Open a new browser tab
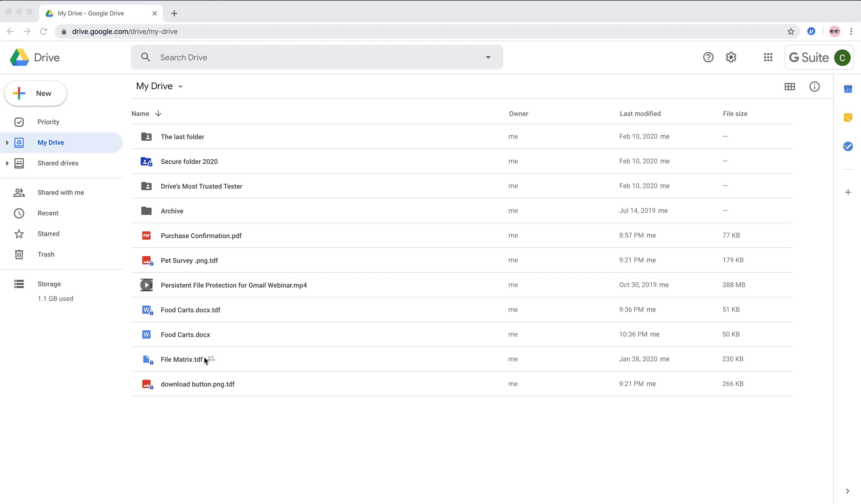The width and height of the screenshot is (861, 504). tap(174, 13)
